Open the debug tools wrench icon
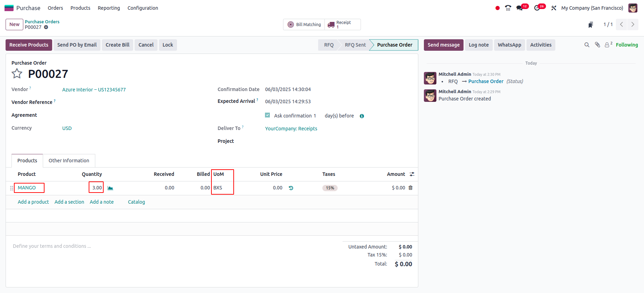This screenshot has height=293, width=644. pyautogui.click(x=554, y=8)
